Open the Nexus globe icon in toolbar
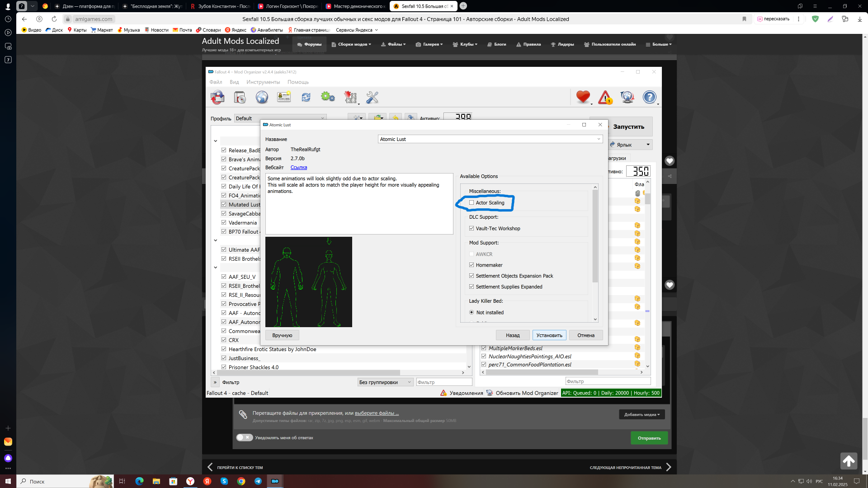 [262, 97]
